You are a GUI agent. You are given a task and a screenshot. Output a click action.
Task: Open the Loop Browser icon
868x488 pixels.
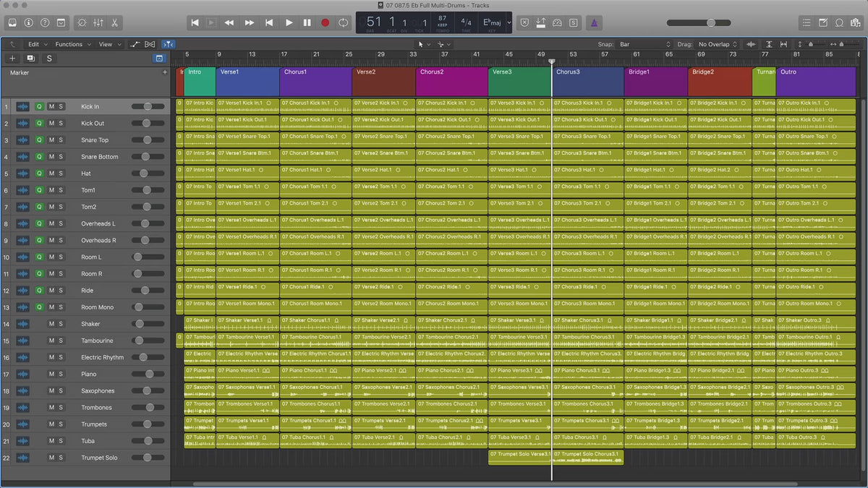click(x=839, y=23)
